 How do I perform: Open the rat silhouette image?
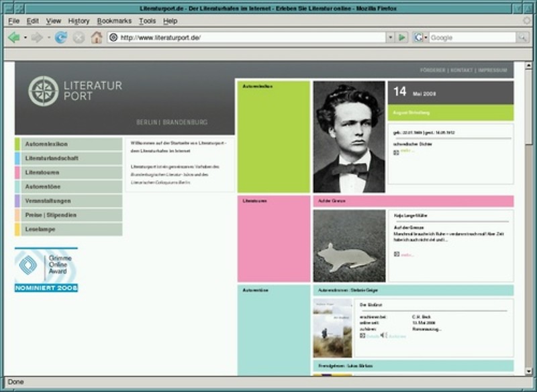click(x=349, y=246)
